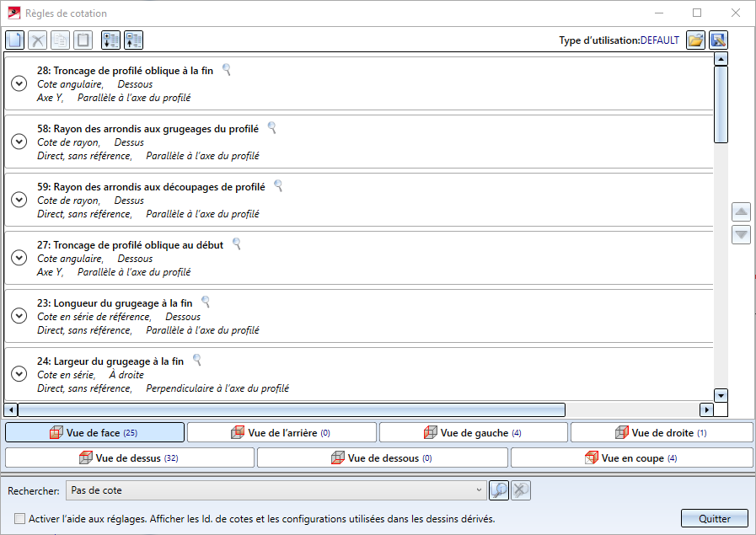The height and width of the screenshot is (535, 756).
Task: Click the horizontal scrollbar left arrow
Action: coord(11,410)
